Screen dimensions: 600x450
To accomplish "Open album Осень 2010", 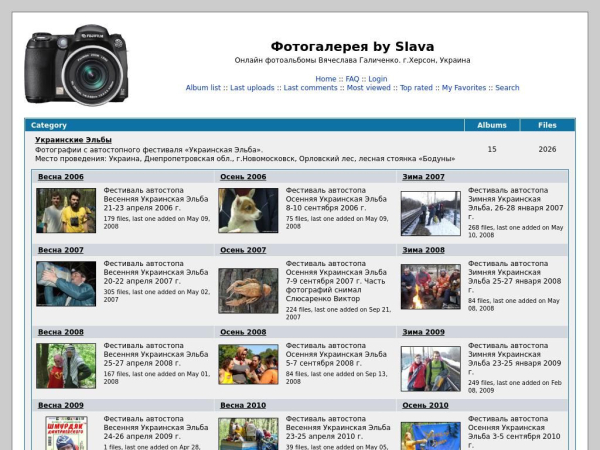I will [x=425, y=405].
